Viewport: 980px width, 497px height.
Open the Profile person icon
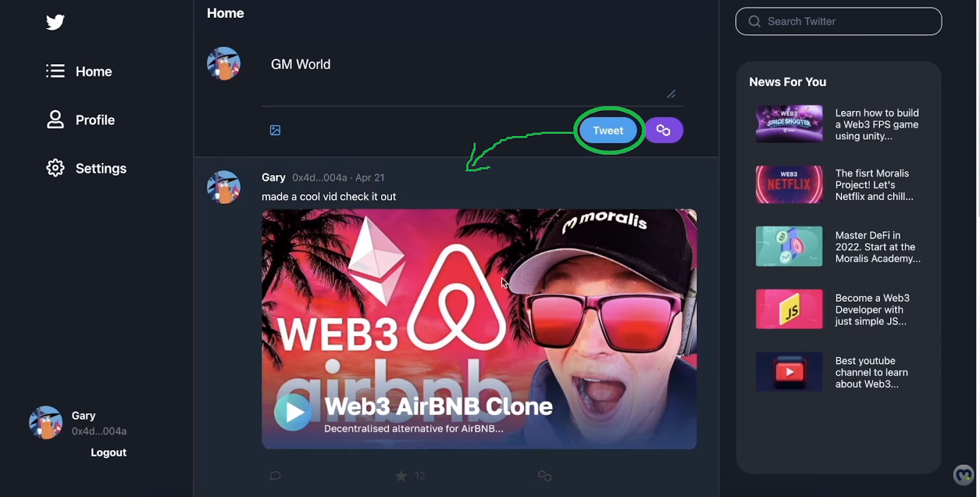(55, 119)
